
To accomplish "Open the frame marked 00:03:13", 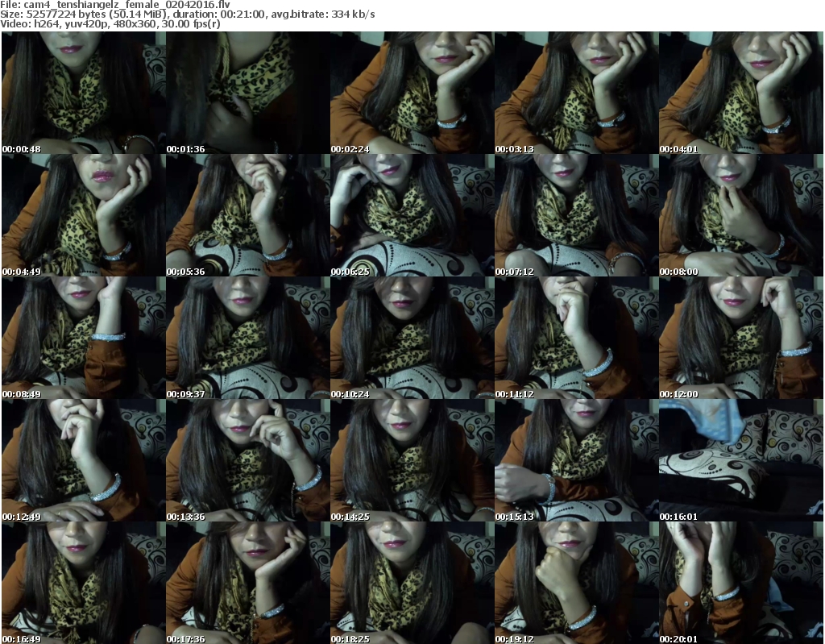I will (x=577, y=93).
